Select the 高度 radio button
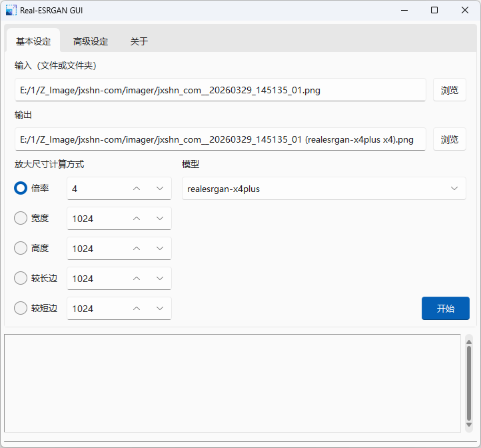The width and height of the screenshot is (481, 448). [x=21, y=248]
